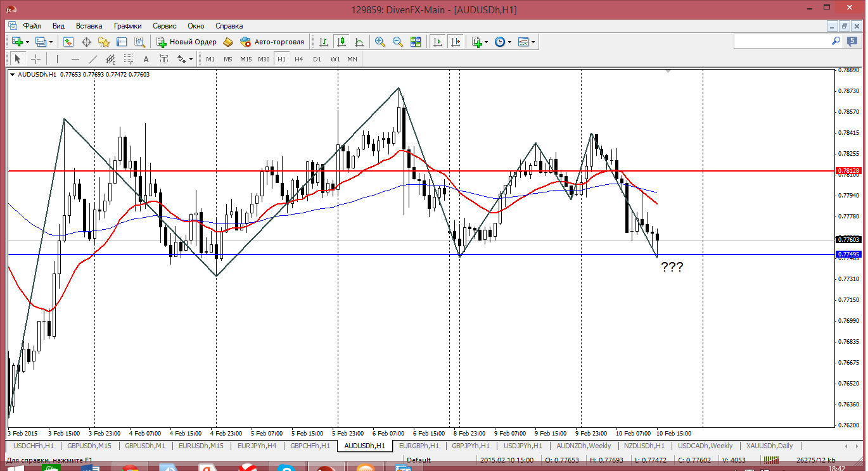Viewport: 868px width, 471px height.
Task: Show the Terminal panel icon
Action: click(x=122, y=42)
